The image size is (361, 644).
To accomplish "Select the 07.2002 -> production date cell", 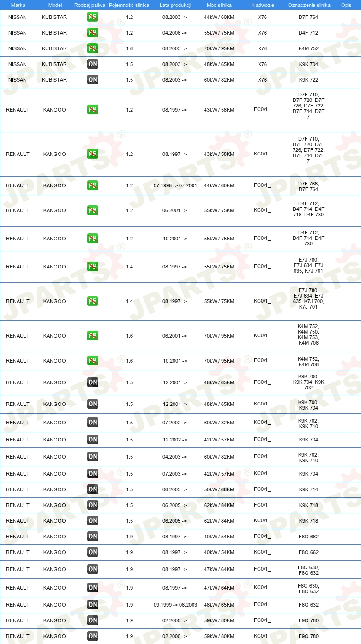I will click(174, 423).
